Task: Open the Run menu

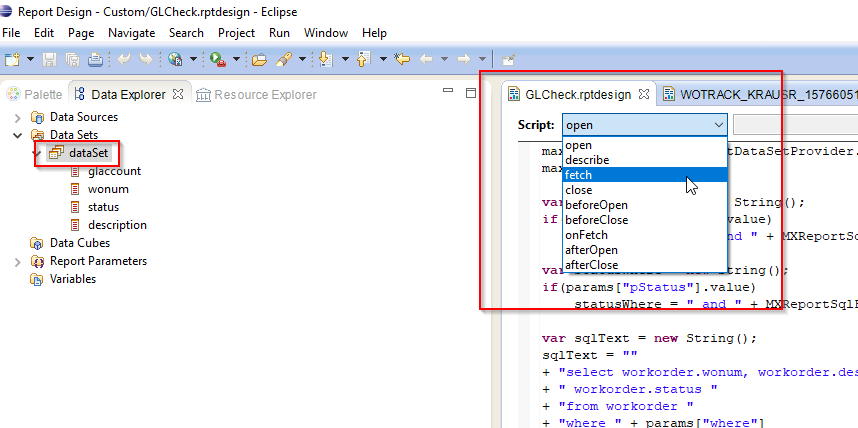Action: tap(279, 33)
